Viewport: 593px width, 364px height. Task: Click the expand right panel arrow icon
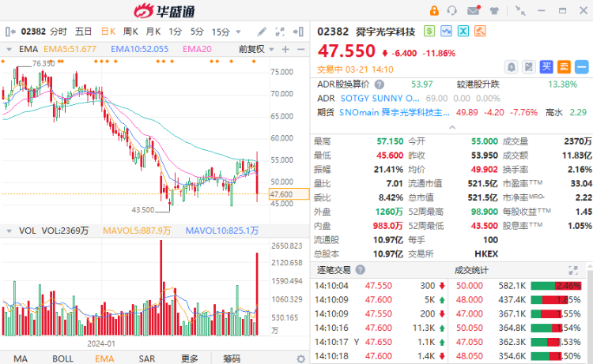click(x=298, y=32)
